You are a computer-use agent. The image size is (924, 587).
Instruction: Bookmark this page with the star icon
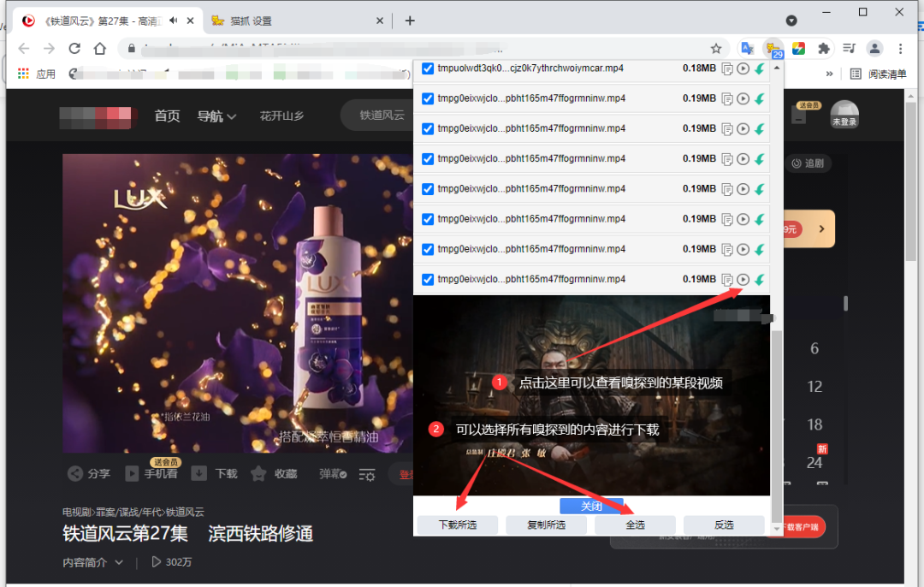[716, 49]
